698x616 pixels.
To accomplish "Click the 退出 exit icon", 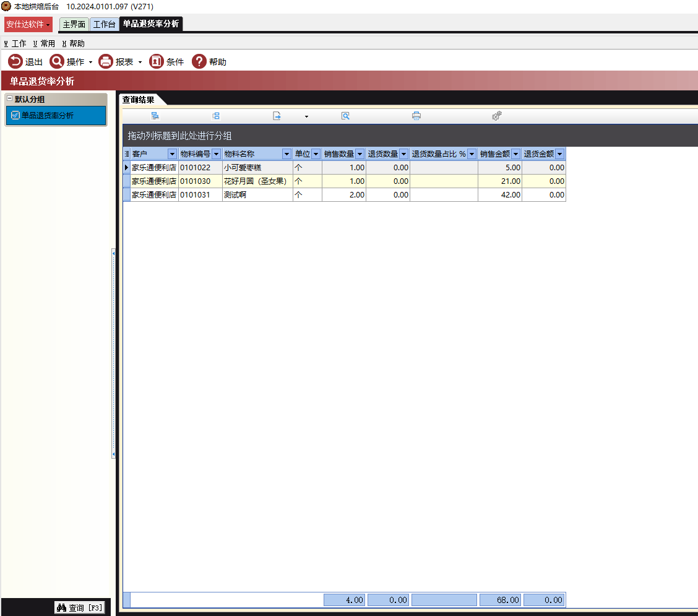I will coord(15,61).
